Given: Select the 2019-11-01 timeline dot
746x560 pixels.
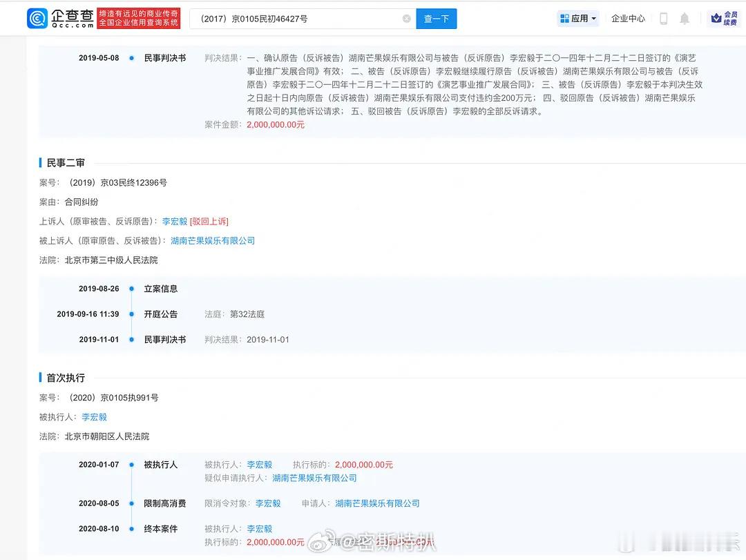Looking at the screenshot, I should tap(132, 340).
